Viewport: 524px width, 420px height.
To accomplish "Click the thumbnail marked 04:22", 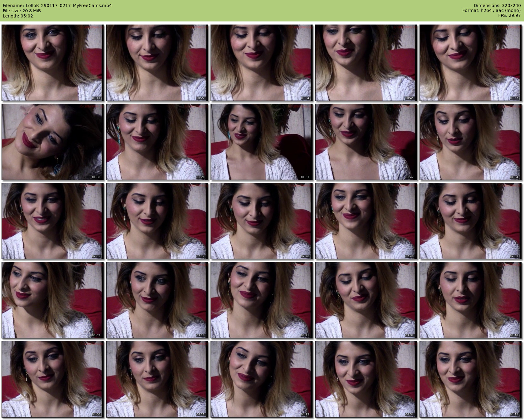I will 261,379.
